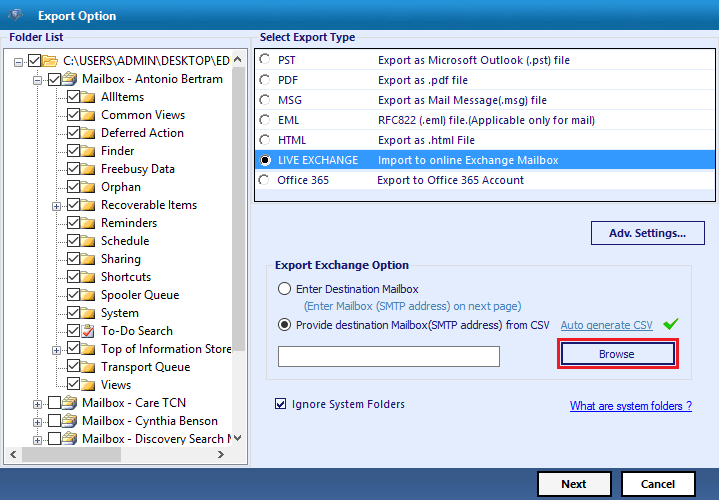Click the Schedule folder icon
This screenshot has width=719, height=500.
[x=88, y=241]
